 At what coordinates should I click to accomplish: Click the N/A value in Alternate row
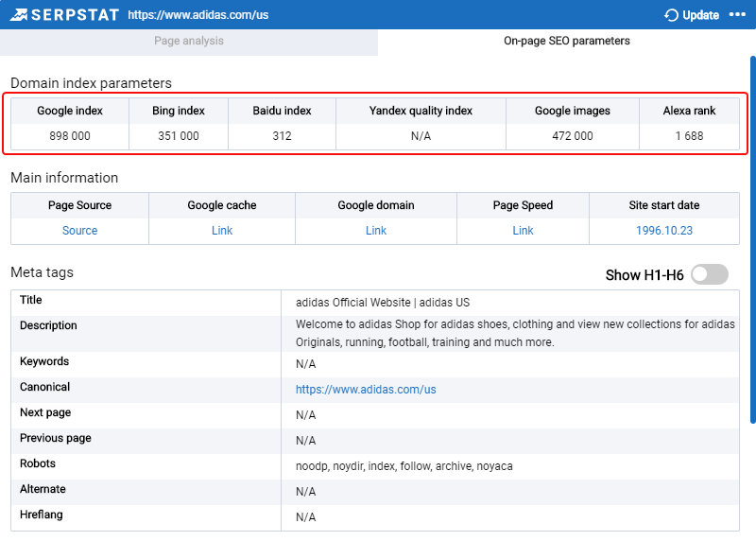[x=305, y=492]
